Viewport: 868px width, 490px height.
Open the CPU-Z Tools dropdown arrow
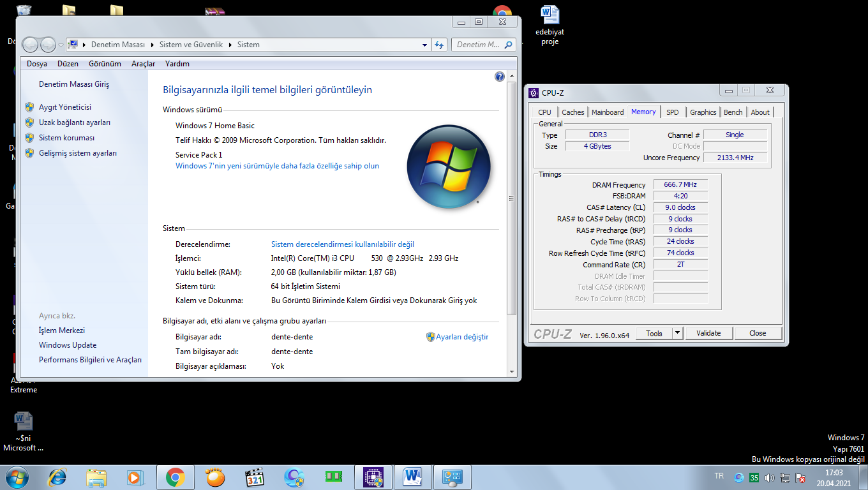pyautogui.click(x=677, y=333)
